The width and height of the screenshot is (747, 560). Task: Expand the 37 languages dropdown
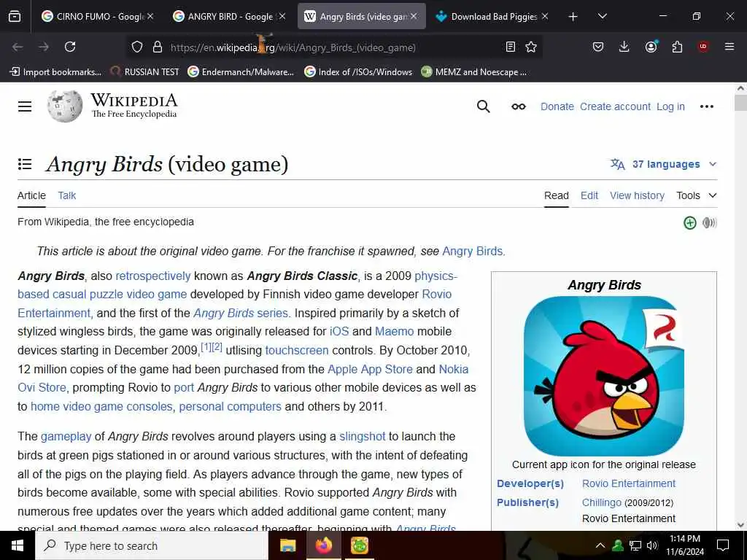(663, 164)
